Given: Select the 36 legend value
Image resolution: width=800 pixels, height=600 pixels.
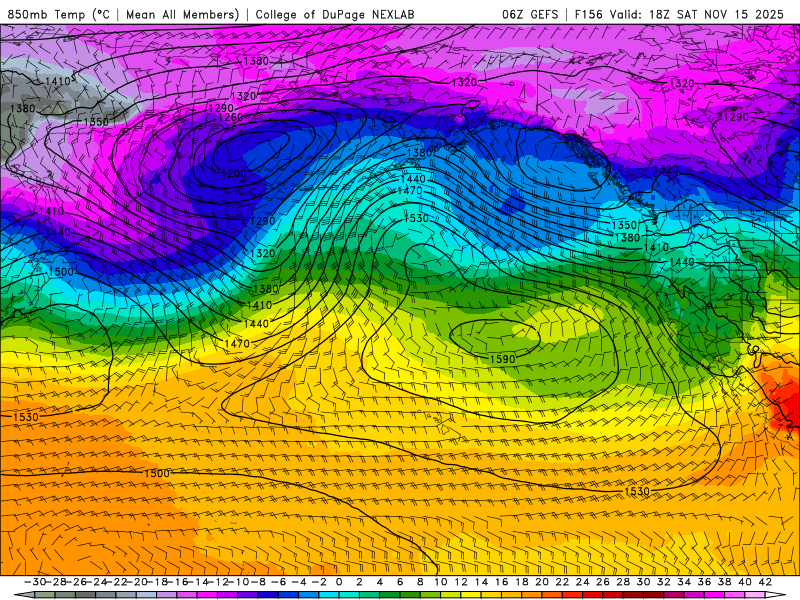Looking at the screenshot, I should [x=705, y=582].
